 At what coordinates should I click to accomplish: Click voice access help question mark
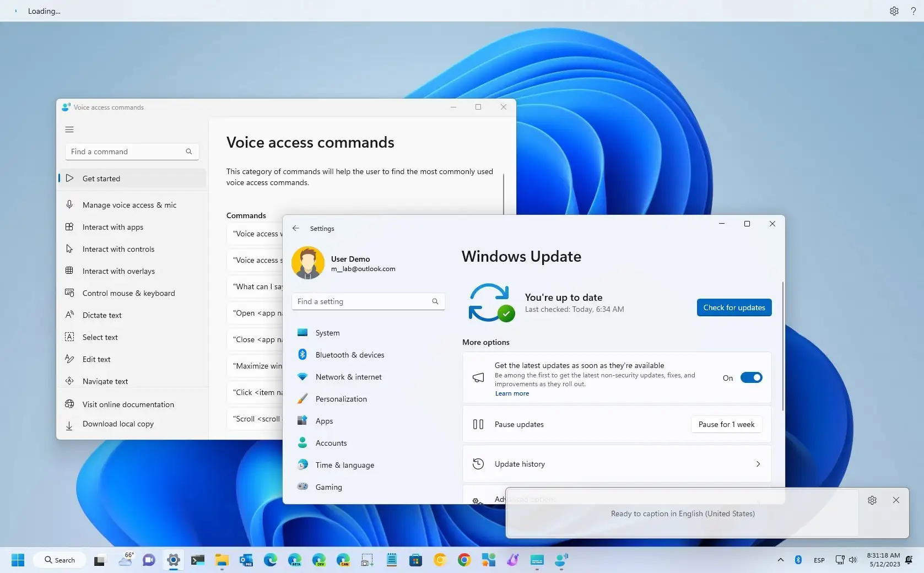914,11
